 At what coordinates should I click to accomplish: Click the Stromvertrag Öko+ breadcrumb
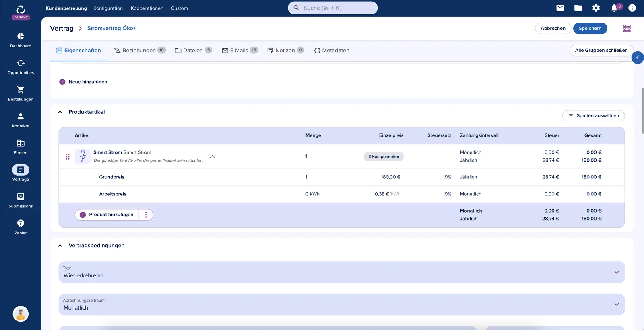[x=111, y=28]
